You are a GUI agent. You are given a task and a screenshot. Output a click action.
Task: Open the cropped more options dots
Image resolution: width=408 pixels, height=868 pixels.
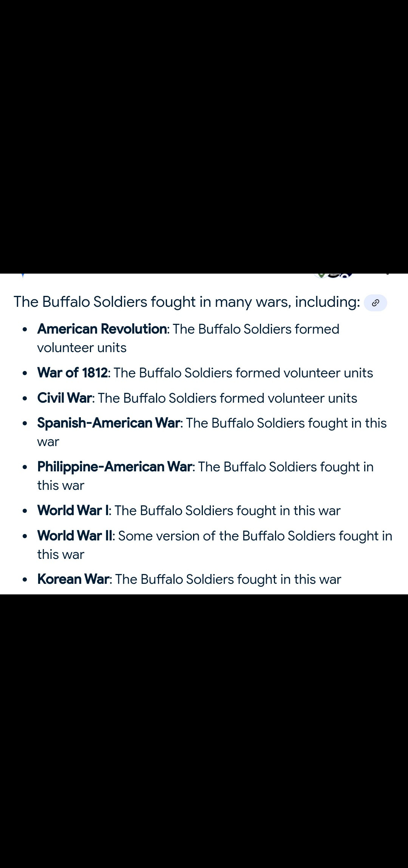(388, 274)
